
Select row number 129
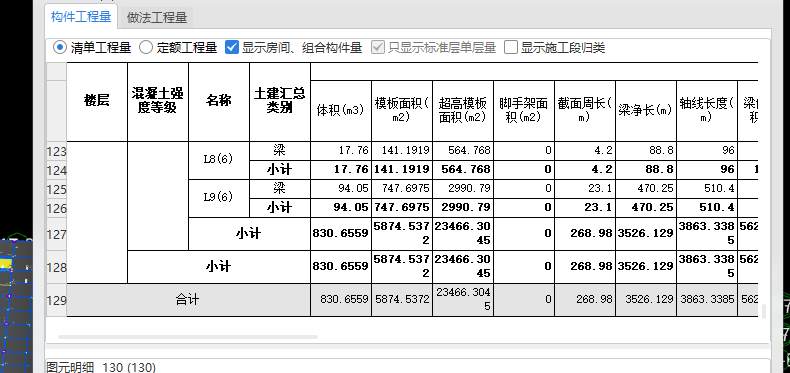(56, 300)
